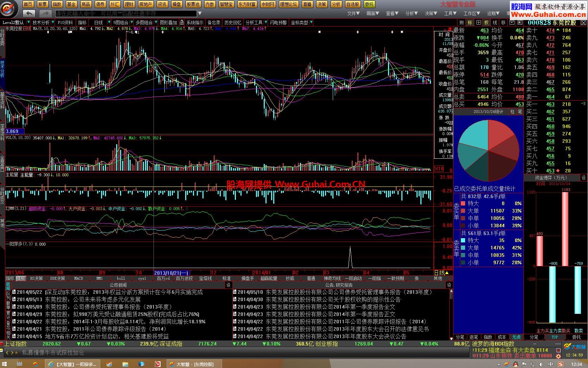Click the Dazhihui application logo icon
The image size is (588, 368).
8,8
